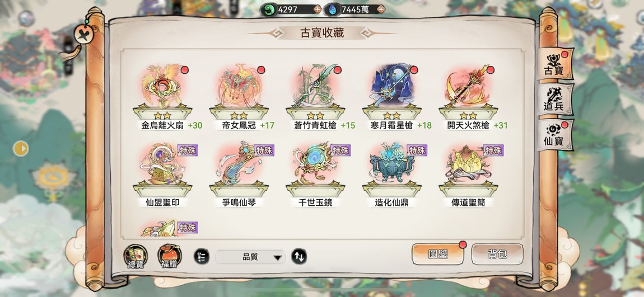644x297 pixels.
Task: Close the scroll with the X tag
Action: coord(84,35)
